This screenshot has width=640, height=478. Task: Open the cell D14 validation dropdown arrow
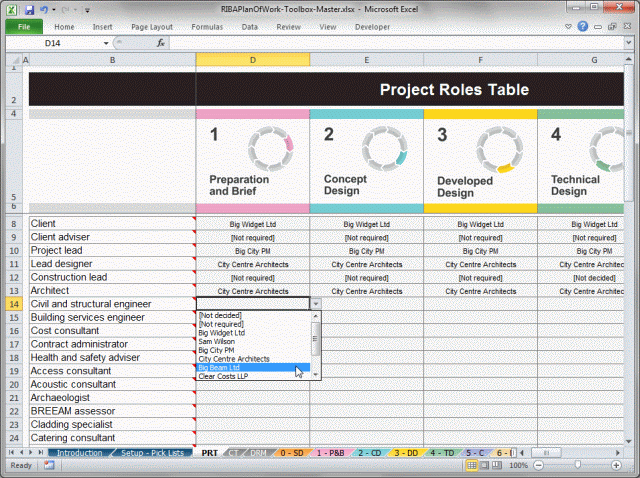tap(316, 304)
